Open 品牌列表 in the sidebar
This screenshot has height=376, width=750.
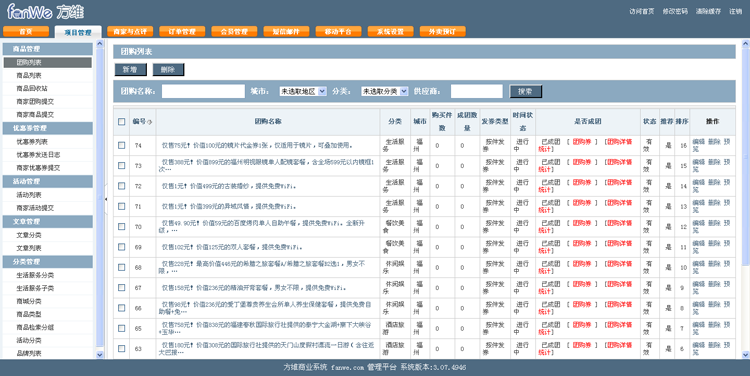[29, 354]
